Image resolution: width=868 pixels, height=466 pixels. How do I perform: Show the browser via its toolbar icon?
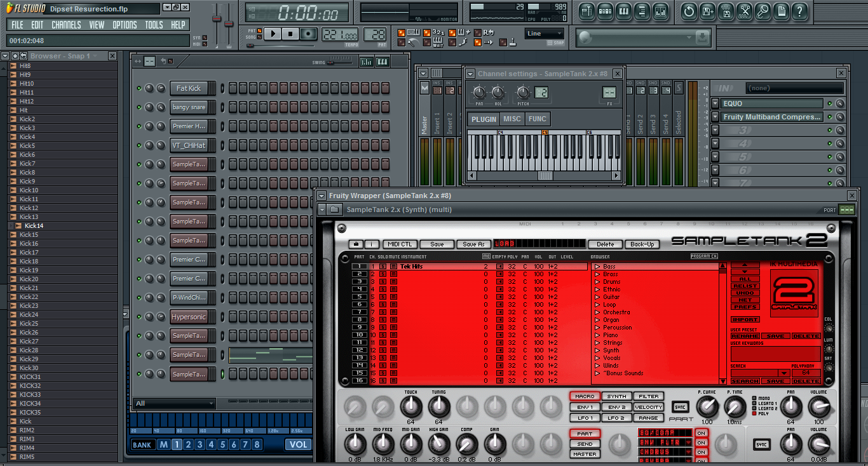point(642,11)
